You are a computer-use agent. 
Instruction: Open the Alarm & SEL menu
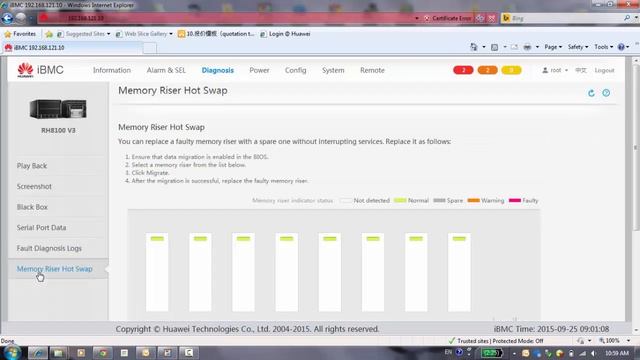coord(166,70)
